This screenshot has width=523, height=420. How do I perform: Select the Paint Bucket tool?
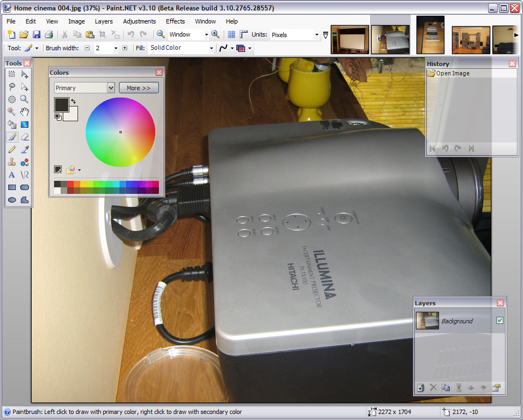tap(11, 125)
